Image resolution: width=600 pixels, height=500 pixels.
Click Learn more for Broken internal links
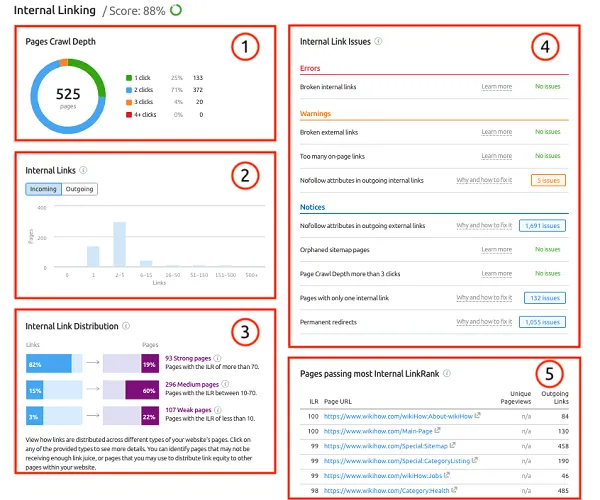tap(497, 87)
